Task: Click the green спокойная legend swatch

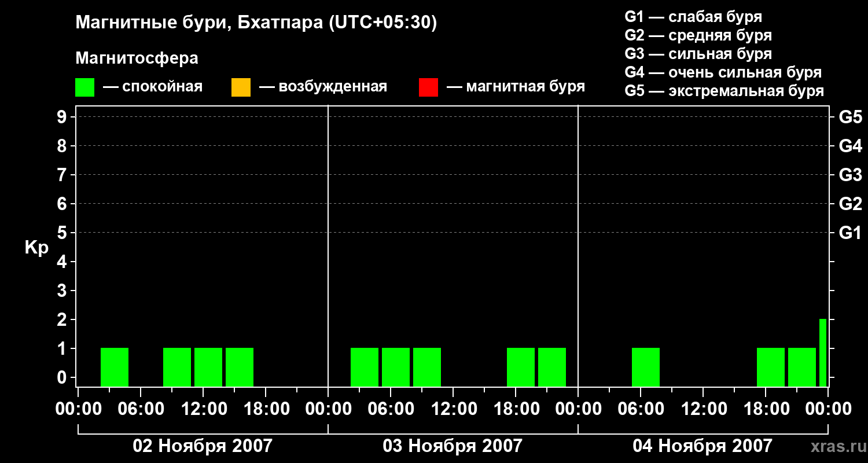Action: (x=84, y=87)
